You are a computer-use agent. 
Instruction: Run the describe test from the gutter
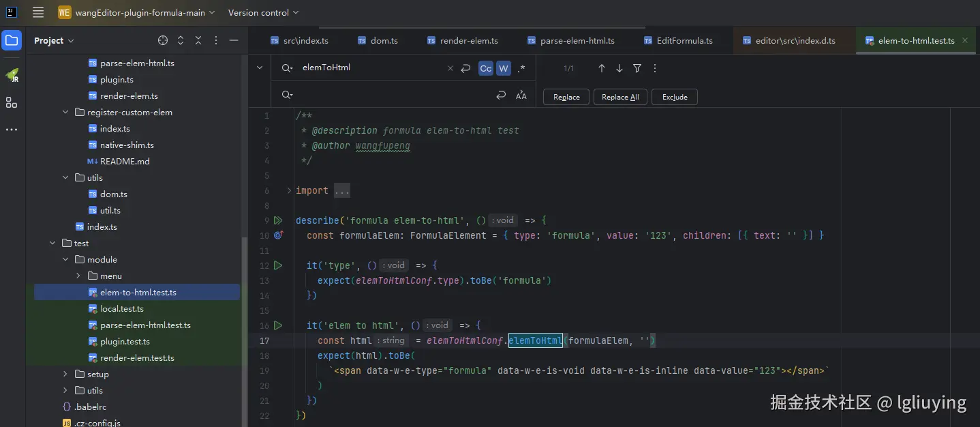pyautogui.click(x=278, y=220)
